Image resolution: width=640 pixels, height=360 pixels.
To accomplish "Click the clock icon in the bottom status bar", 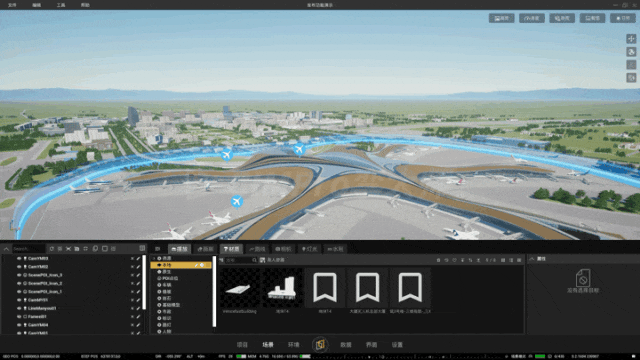I will tap(550, 356).
